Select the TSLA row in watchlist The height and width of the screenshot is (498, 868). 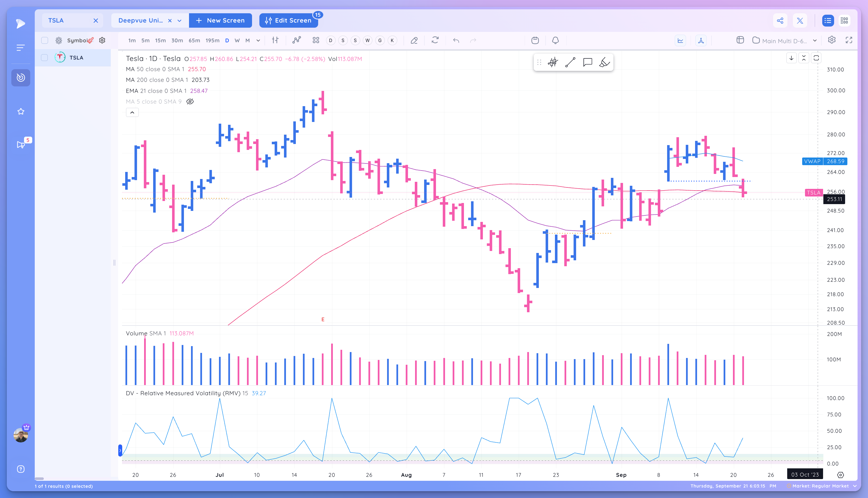[x=73, y=58]
